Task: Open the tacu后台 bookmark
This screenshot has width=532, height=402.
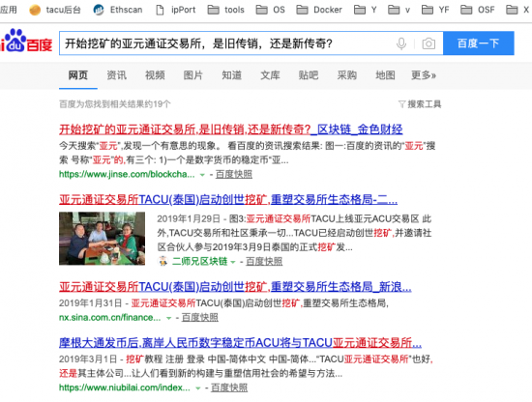Action: [x=55, y=10]
